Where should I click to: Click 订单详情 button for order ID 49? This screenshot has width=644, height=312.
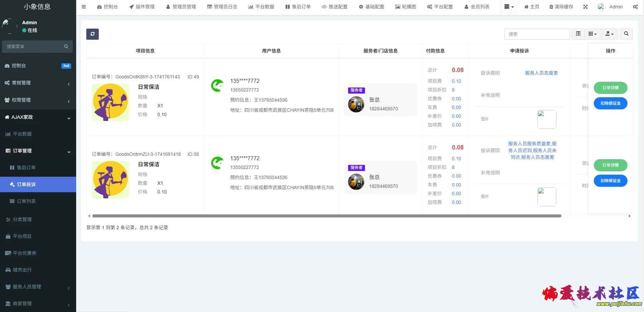pos(610,88)
